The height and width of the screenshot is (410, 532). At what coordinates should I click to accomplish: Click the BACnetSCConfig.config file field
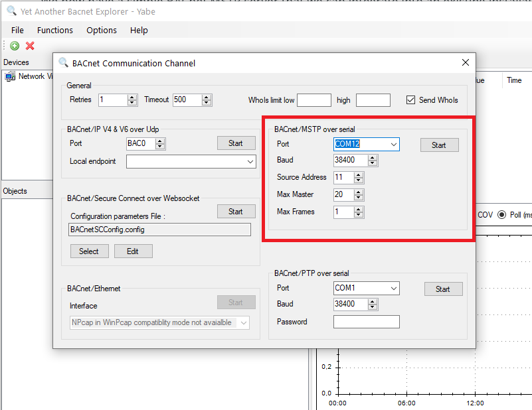pyautogui.click(x=159, y=230)
